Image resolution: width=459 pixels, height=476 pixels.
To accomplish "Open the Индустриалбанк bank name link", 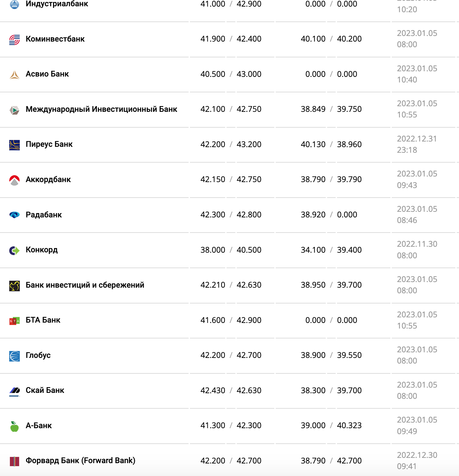I will click(57, 4).
